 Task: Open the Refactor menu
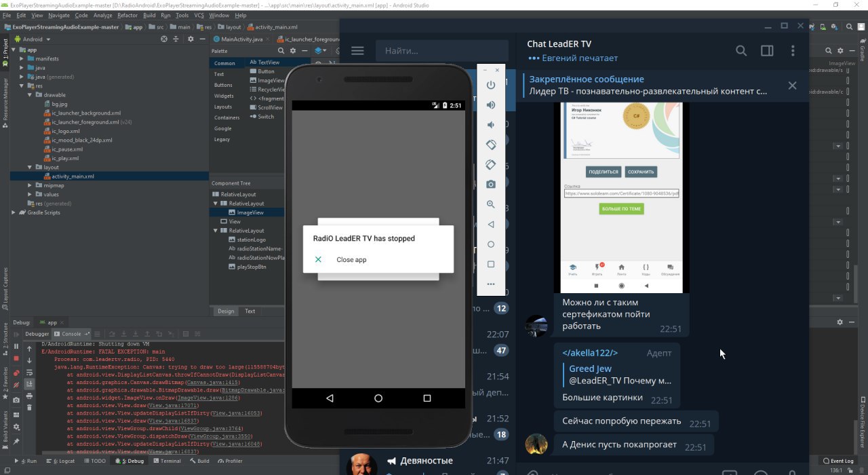pyautogui.click(x=127, y=15)
